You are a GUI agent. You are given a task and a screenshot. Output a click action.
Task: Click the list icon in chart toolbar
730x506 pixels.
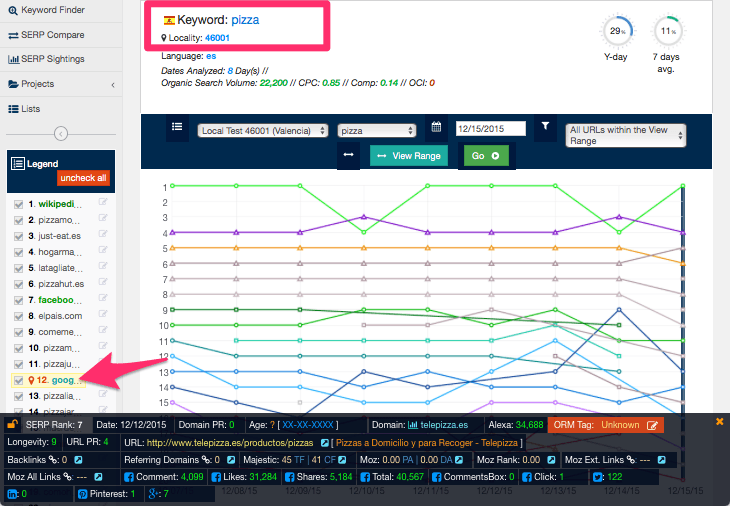point(177,127)
